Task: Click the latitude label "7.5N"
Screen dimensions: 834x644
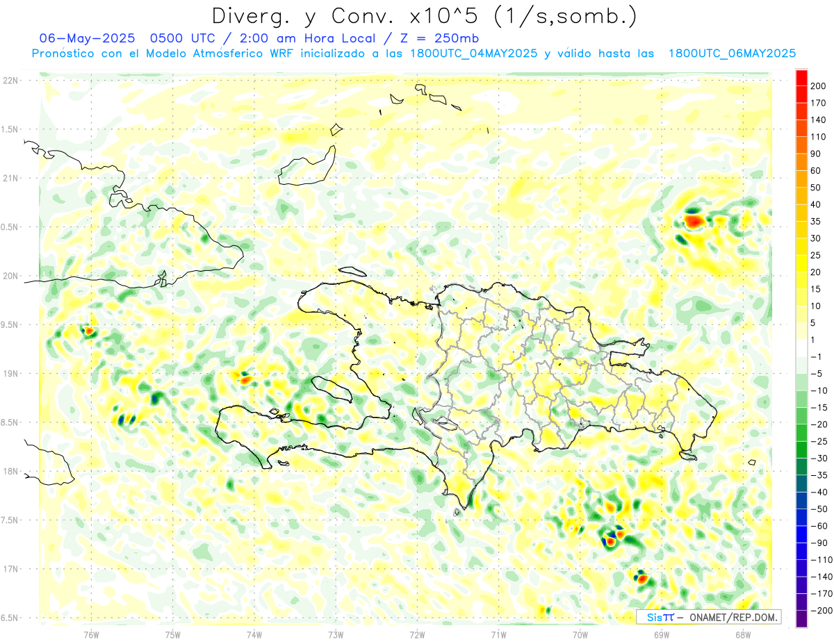Action: click(x=10, y=520)
